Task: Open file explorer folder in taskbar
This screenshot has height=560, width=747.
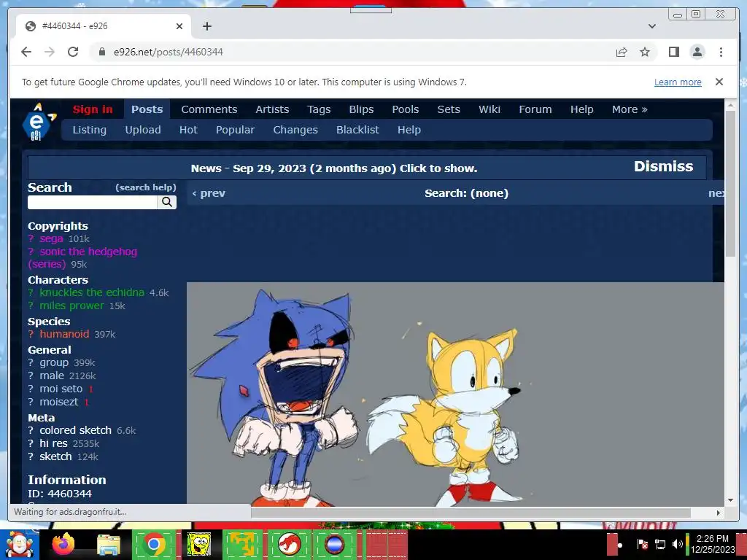Action: pos(109,544)
